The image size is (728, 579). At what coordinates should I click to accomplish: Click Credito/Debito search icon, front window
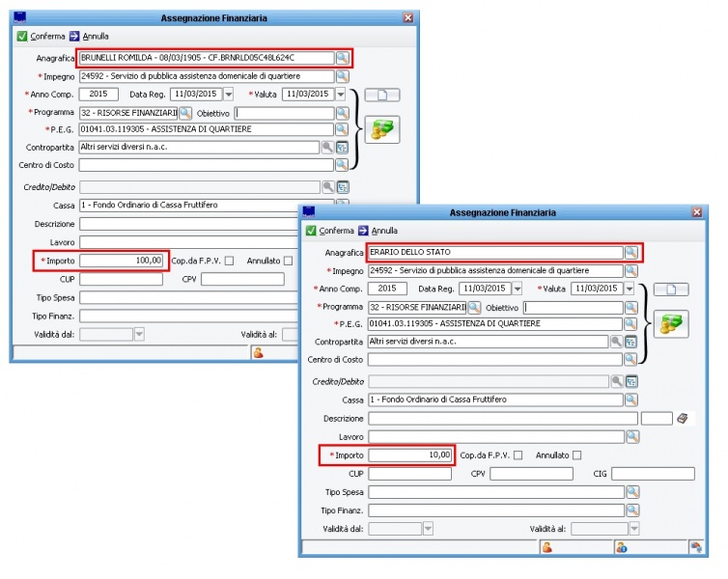coord(617,382)
